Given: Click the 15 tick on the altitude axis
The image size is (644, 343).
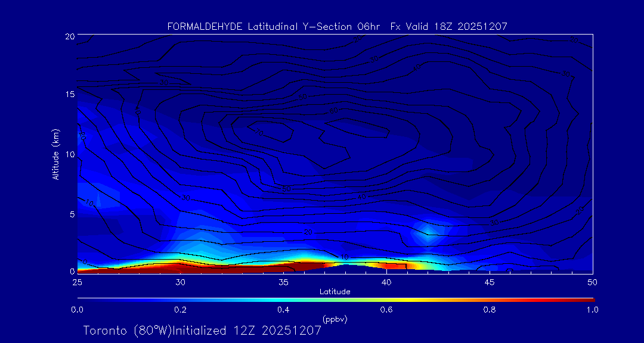Looking at the screenshot, I should [69, 95].
